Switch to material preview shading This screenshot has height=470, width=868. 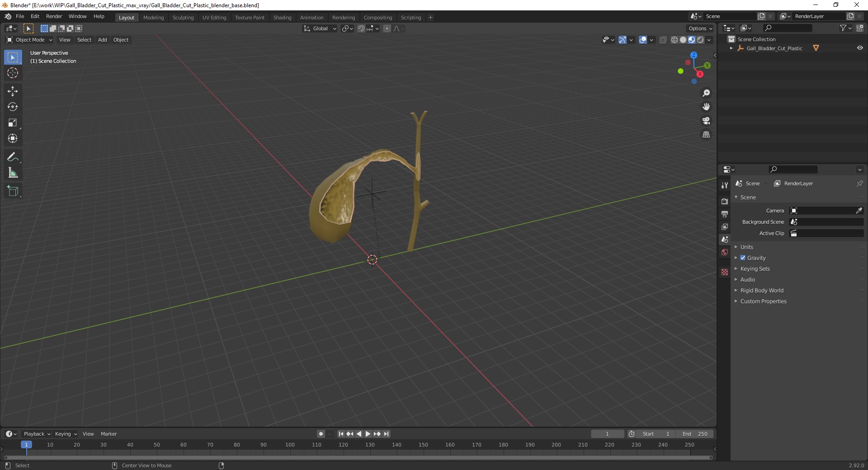(692, 40)
